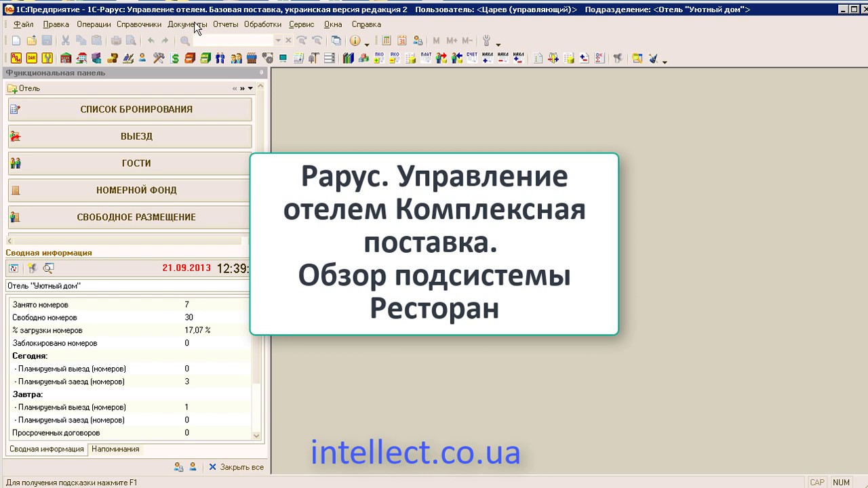The image size is (868, 488).
Task: Click the summary table scrollbar down arrow
Action: (x=256, y=436)
